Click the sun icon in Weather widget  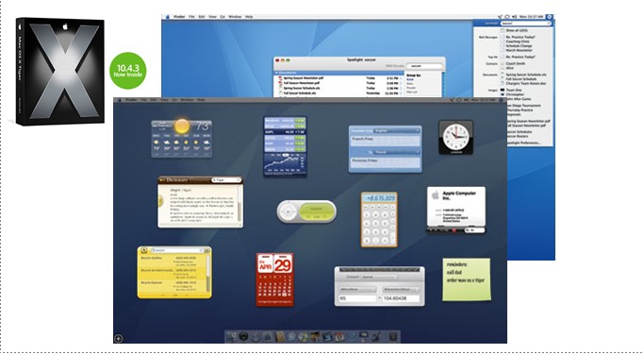[182, 126]
